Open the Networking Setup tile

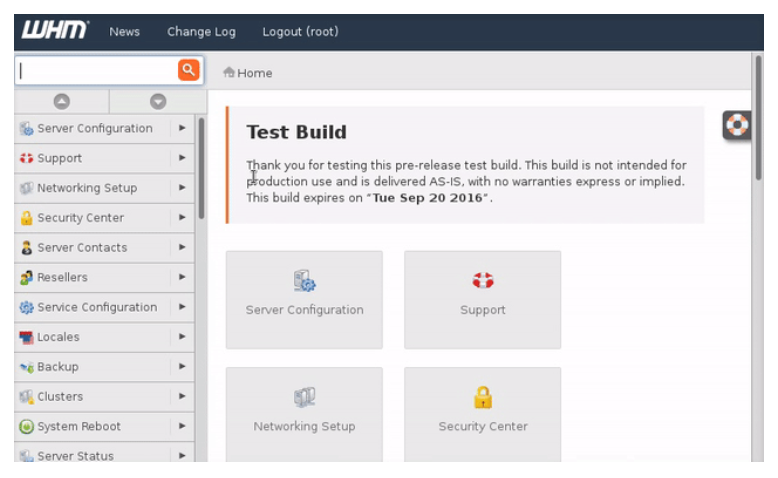point(304,415)
